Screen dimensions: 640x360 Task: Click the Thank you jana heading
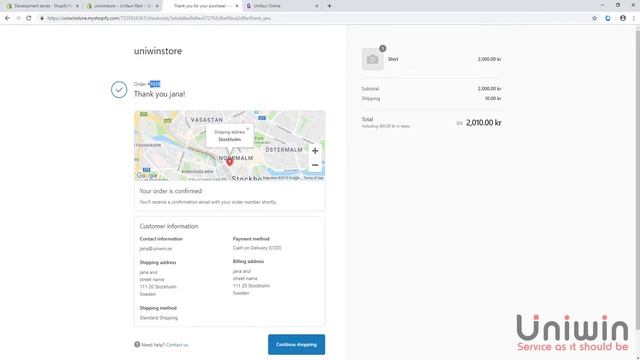coord(160,94)
